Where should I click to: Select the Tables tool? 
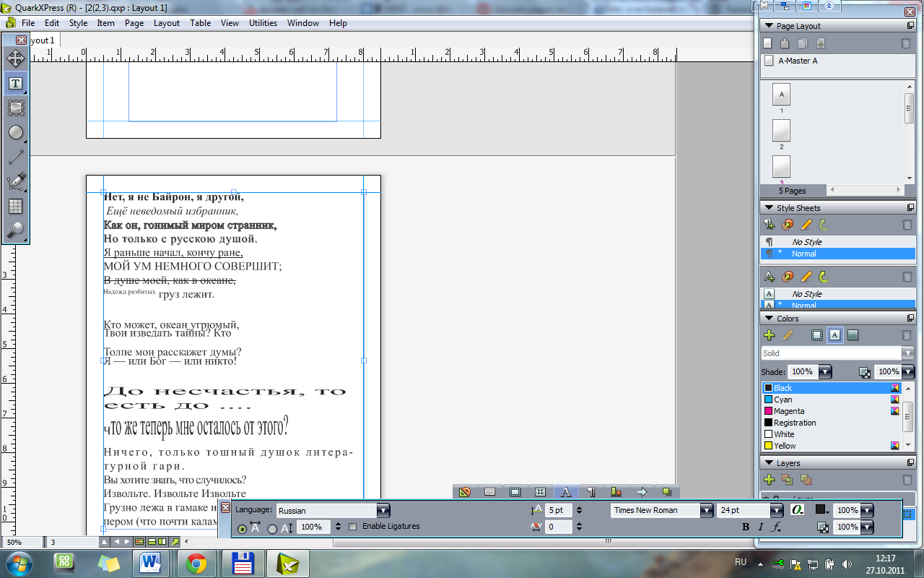pos(15,206)
